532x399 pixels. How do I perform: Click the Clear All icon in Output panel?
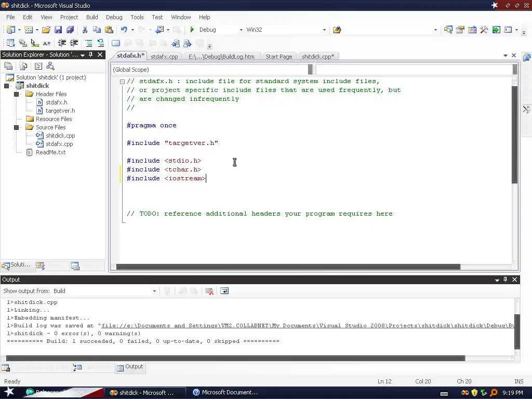tap(209, 291)
